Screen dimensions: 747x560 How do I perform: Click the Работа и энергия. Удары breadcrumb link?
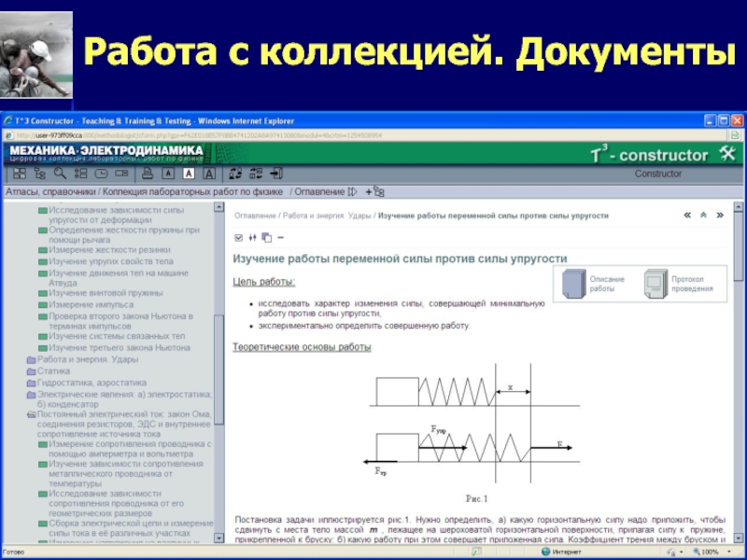[327, 216]
